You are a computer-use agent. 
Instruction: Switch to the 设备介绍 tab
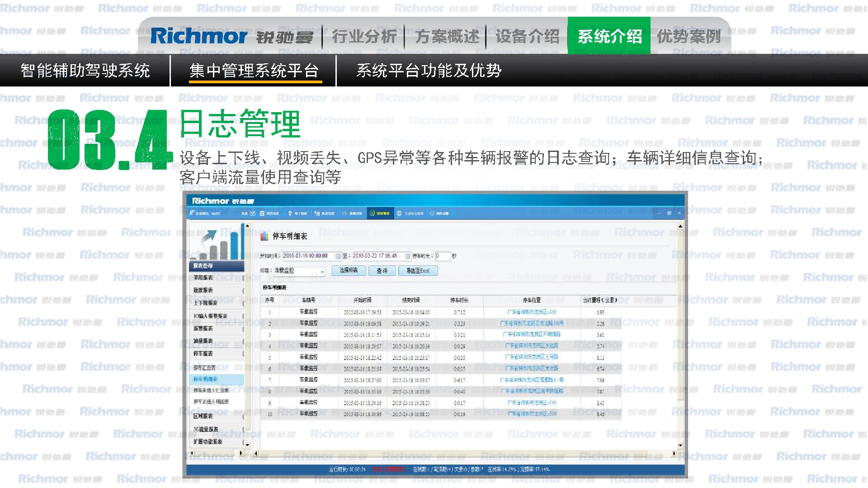tap(528, 36)
